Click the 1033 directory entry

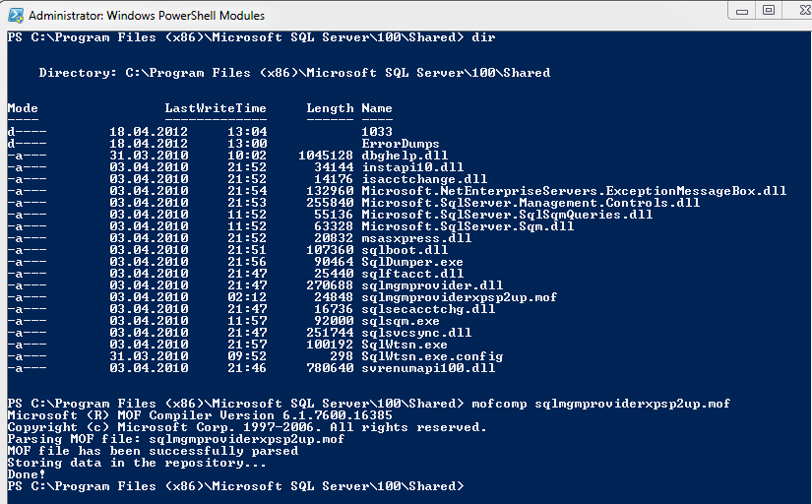377,132
